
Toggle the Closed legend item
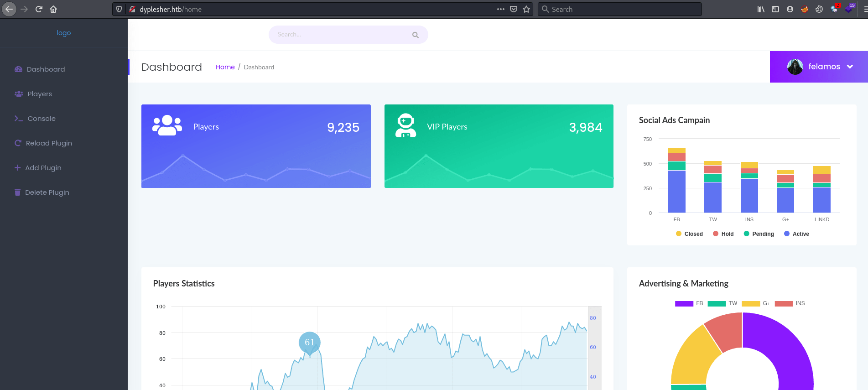tap(689, 234)
